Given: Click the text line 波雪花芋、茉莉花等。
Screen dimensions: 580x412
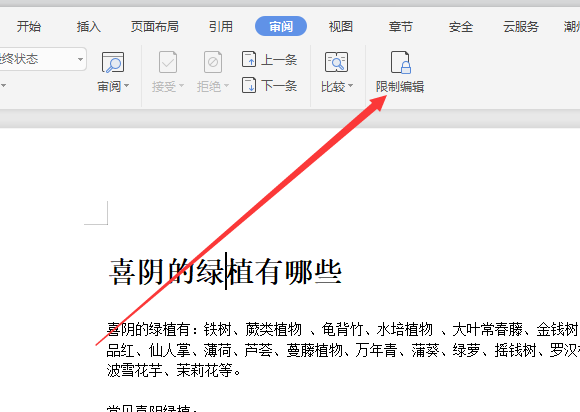Looking at the screenshot, I should coord(174,370).
